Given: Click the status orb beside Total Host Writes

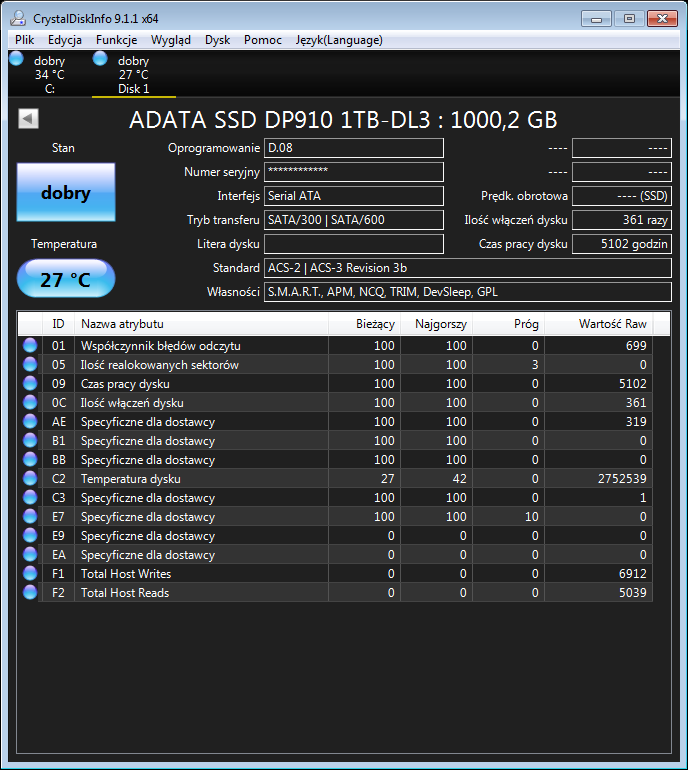Looking at the screenshot, I should click(30, 574).
